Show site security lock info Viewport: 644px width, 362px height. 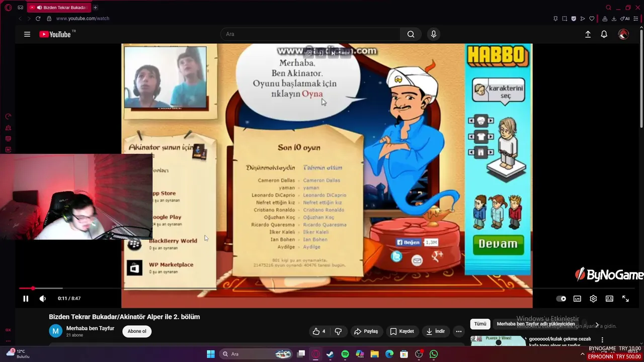[x=49, y=19]
